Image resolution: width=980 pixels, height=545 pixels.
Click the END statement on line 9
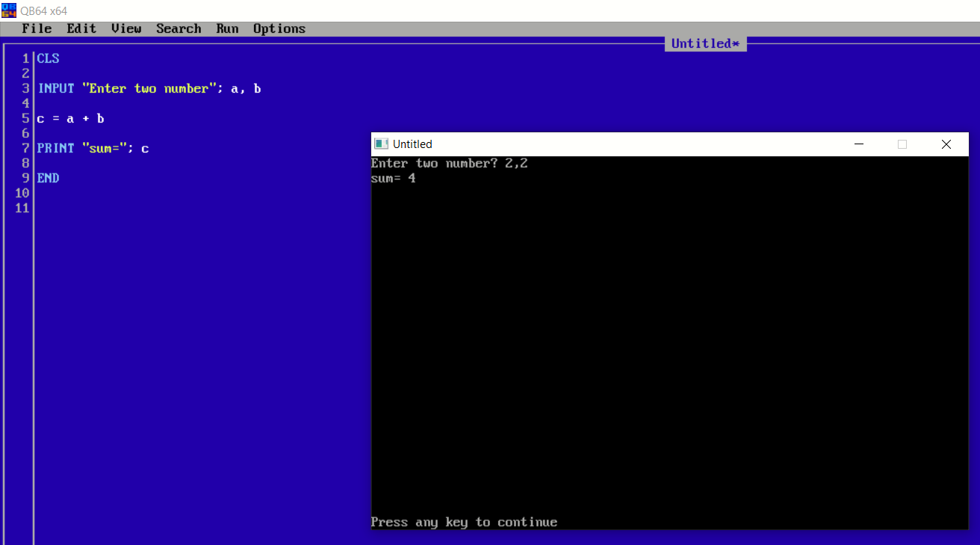47,178
